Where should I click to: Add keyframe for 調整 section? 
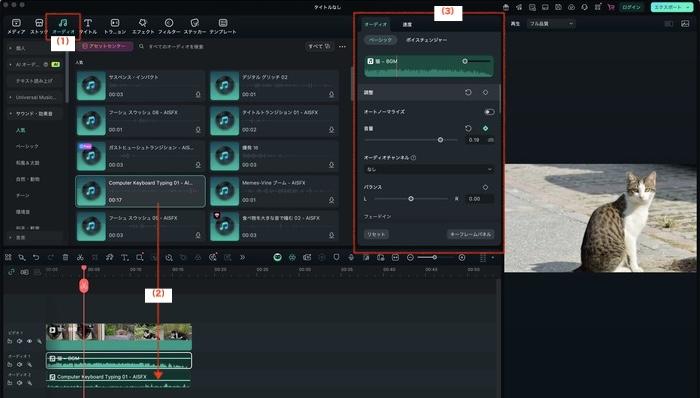click(x=485, y=92)
